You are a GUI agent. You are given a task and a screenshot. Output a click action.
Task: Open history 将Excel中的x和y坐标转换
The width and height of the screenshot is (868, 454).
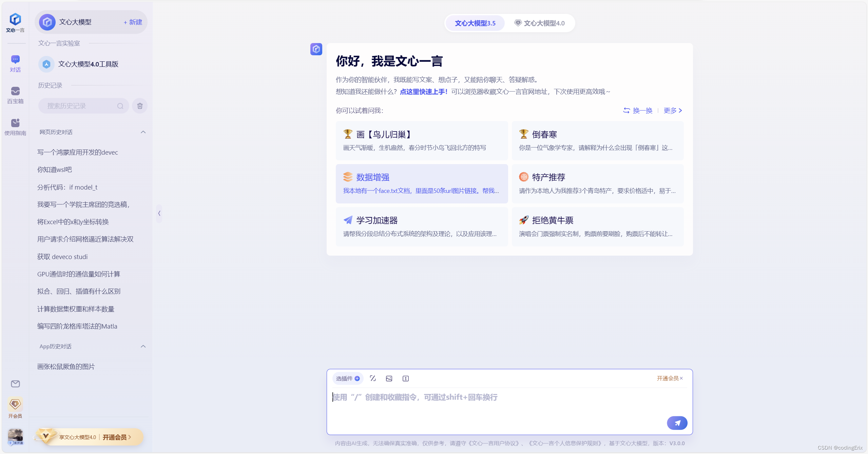click(73, 222)
